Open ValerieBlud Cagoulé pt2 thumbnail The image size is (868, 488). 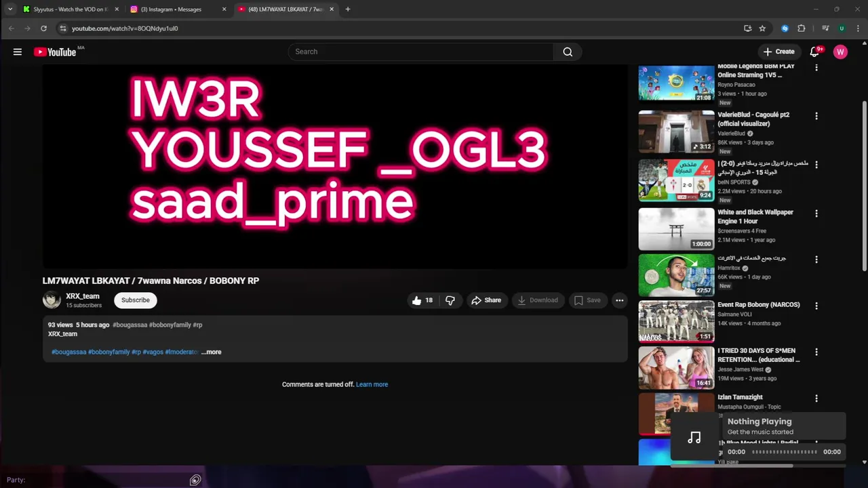coord(676,131)
